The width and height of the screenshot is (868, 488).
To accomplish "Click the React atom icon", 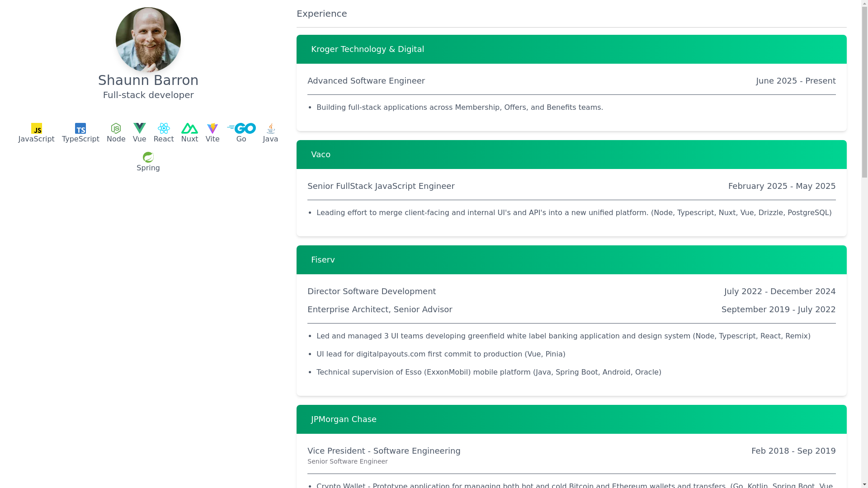I will [164, 128].
